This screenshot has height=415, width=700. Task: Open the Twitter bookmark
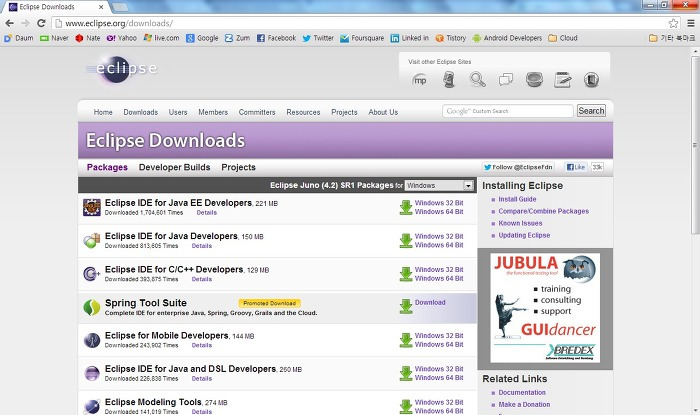(318, 38)
